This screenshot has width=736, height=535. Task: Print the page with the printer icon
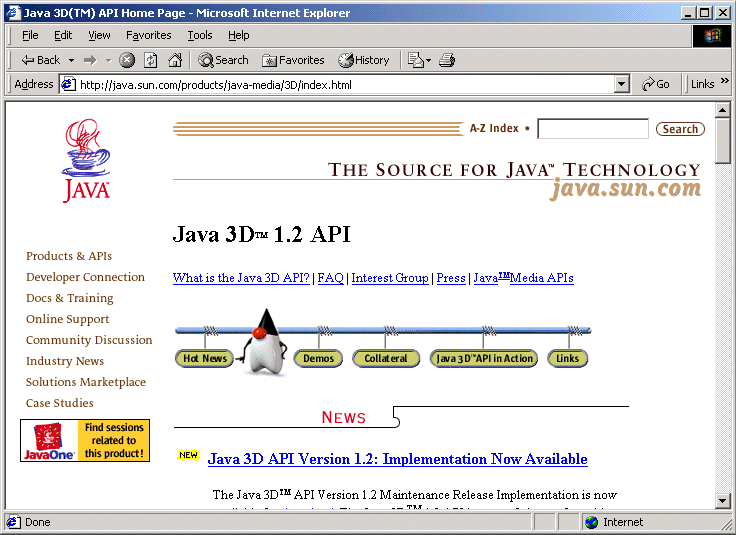pyautogui.click(x=447, y=60)
